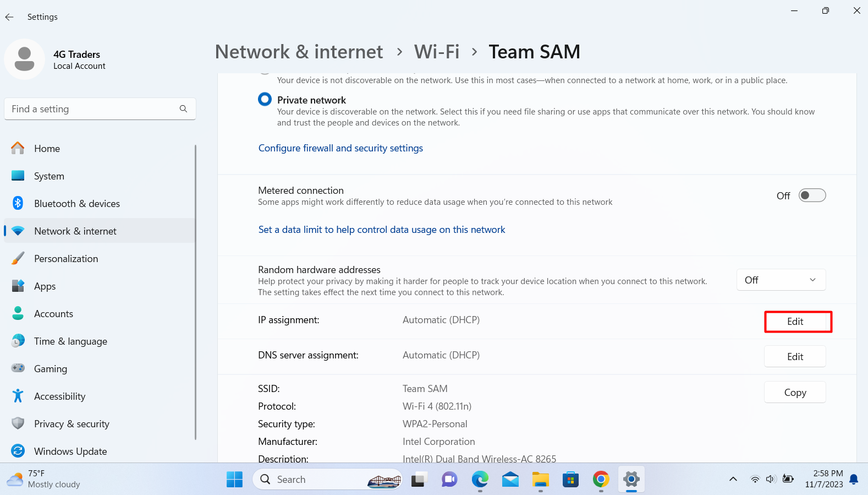Launch Microsoft Edge from the taskbar
Screen dimensions: 868x495
pyautogui.click(x=480, y=480)
